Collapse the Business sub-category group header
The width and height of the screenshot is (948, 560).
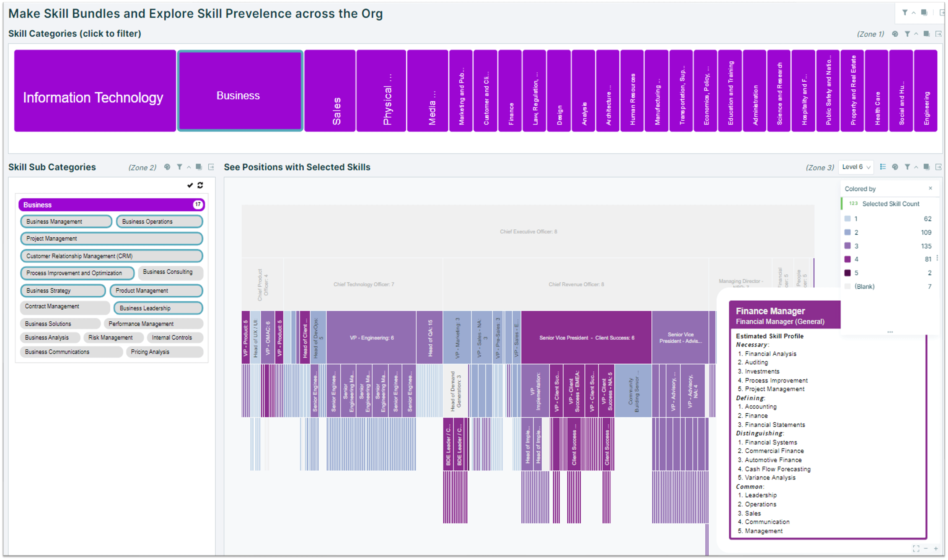point(112,204)
